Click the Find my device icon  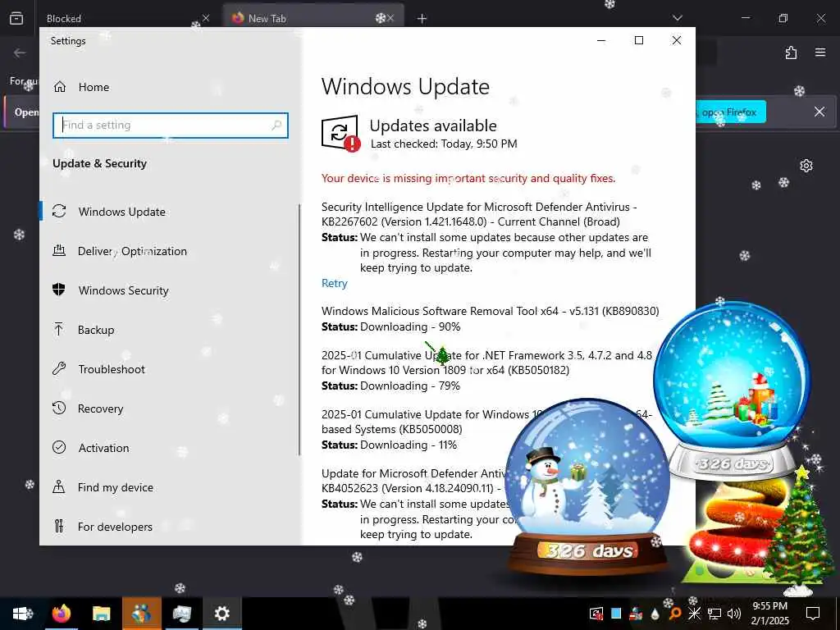[59, 487]
